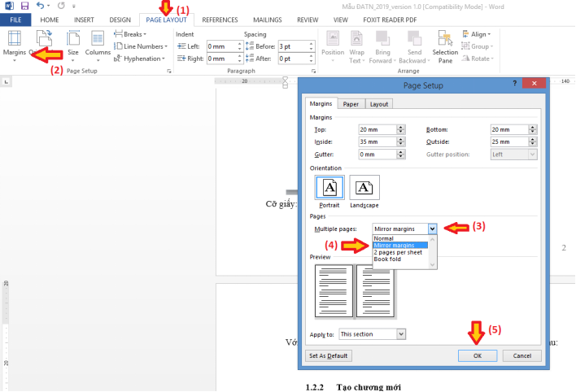Save the document using the floppy icon
Viewport: 576px width, 392px height.
pos(24,6)
